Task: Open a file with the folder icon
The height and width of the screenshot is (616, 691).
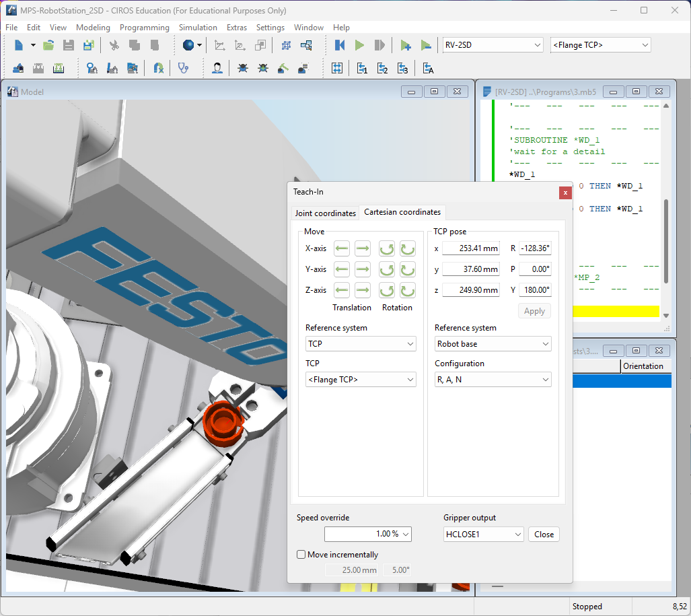Action: (x=48, y=45)
